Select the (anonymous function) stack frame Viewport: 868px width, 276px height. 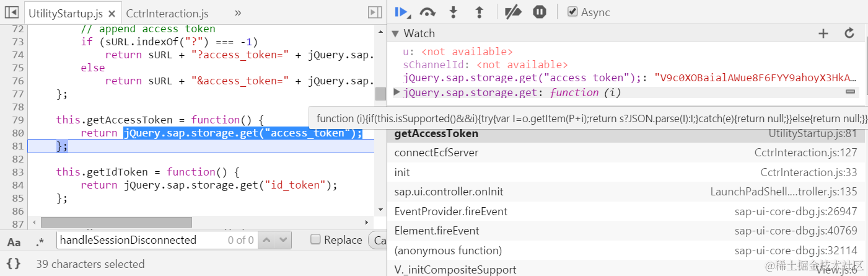click(x=627, y=251)
